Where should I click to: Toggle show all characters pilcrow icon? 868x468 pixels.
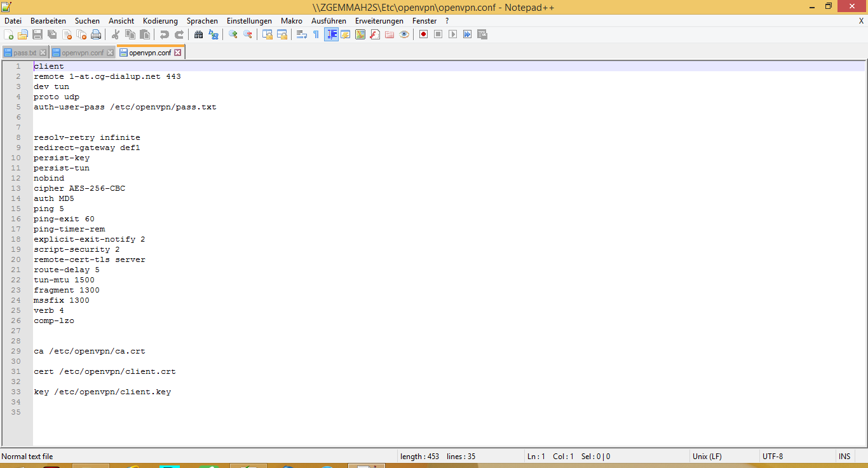pyautogui.click(x=316, y=34)
